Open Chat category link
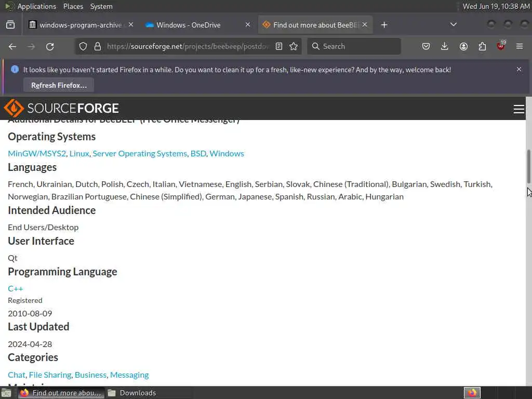 (x=17, y=375)
